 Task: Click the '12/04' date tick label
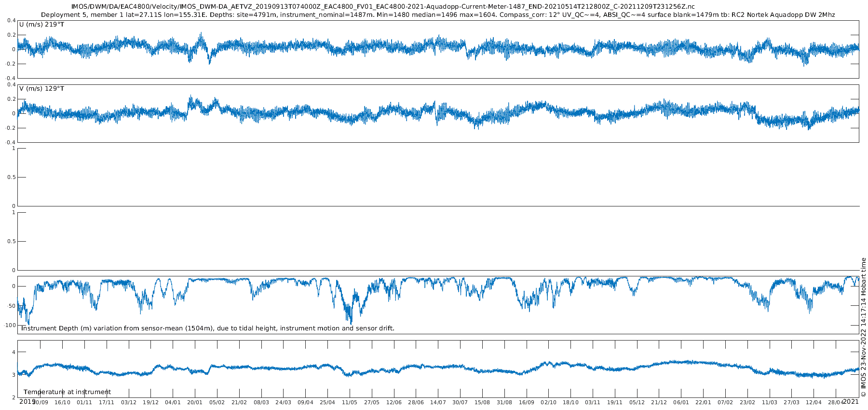pyautogui.click(x=814, y=402)
